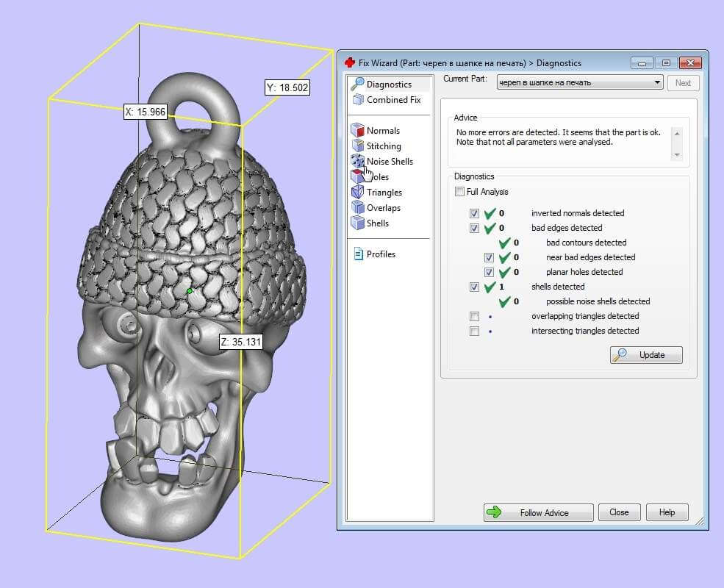Select the Overlaps icon
Image resolution: width=724 pixels, height=588 pixels.
pyautogui.click(x=358, y=207)
